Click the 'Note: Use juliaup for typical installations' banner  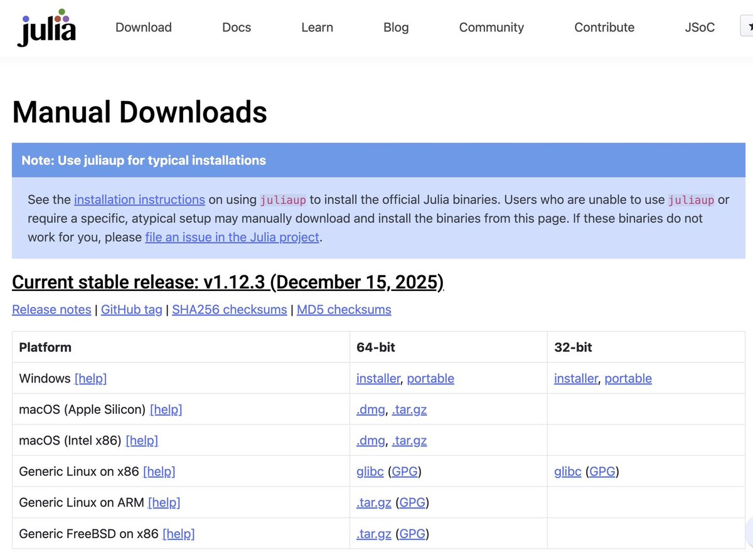pyautogui.click(x=378, y=160)
